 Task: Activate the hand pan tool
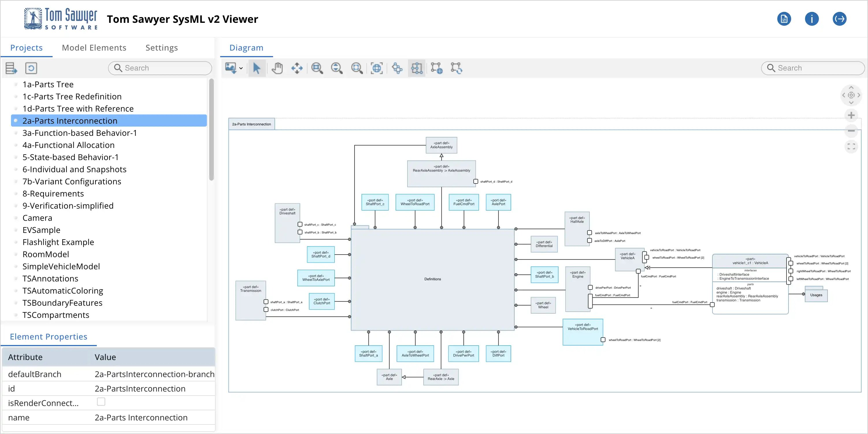277,68
